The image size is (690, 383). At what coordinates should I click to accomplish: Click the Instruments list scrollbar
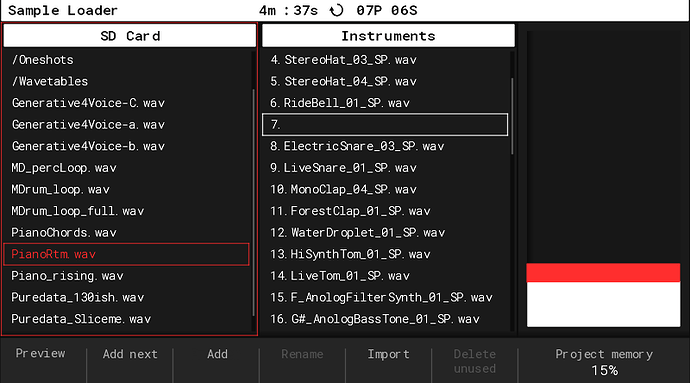512,116
